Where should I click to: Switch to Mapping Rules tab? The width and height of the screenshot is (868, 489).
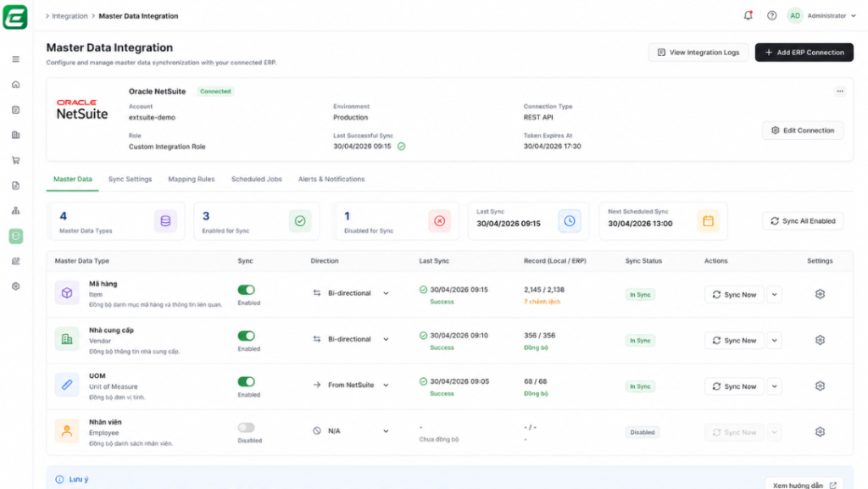coord(191,179)
